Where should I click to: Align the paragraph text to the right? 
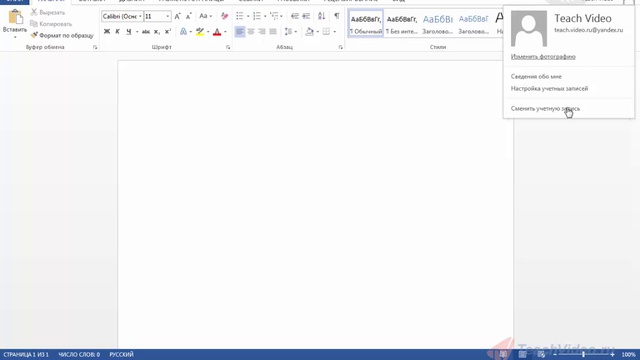pos(262,31)
